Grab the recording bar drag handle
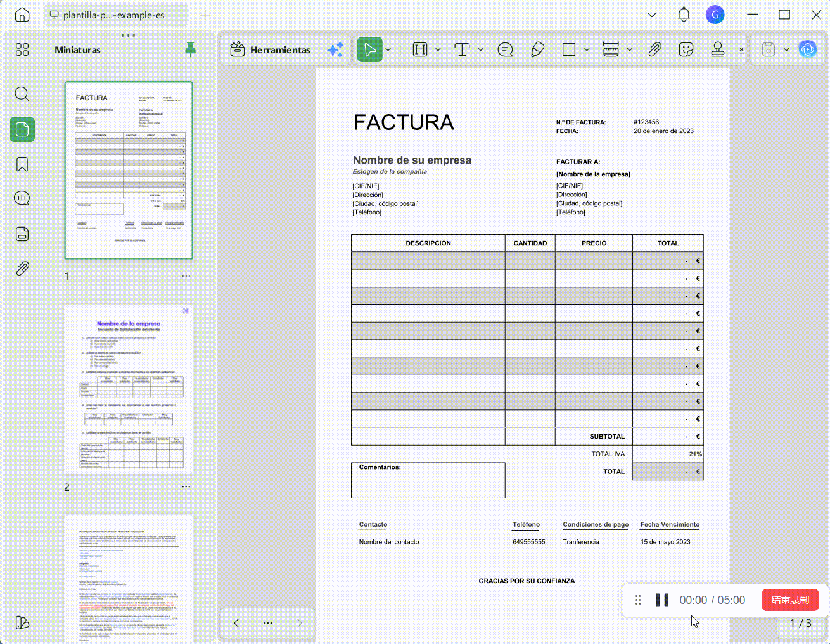 (638, 600)
